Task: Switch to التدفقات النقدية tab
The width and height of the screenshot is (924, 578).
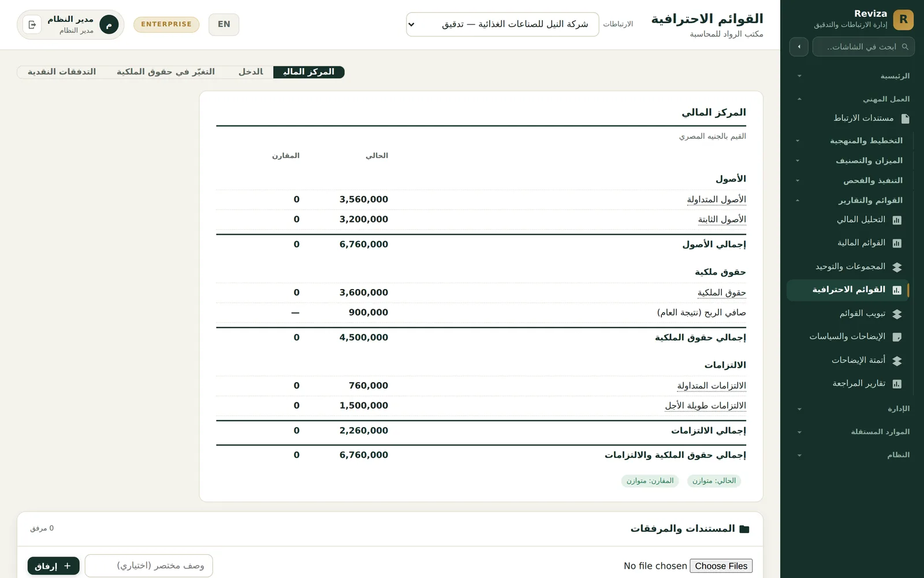Action: pyautogui.click(x=62, y=72)
